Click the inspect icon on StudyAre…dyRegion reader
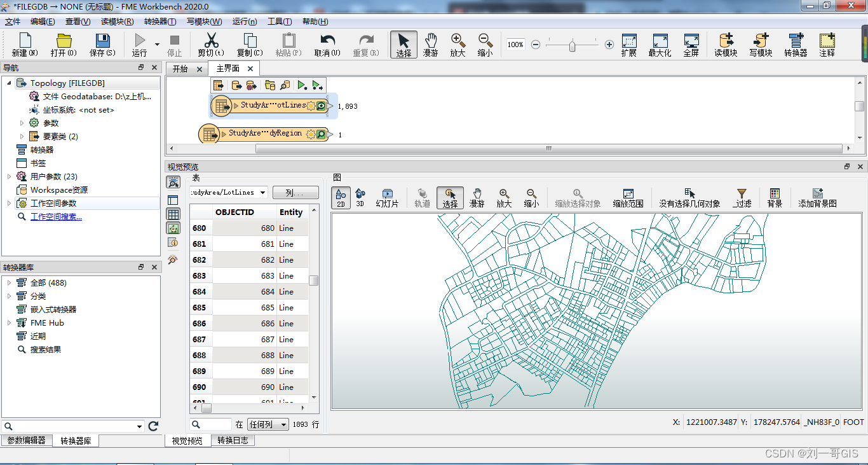Viewport: 868px width, 465px height. click(321, 134)
